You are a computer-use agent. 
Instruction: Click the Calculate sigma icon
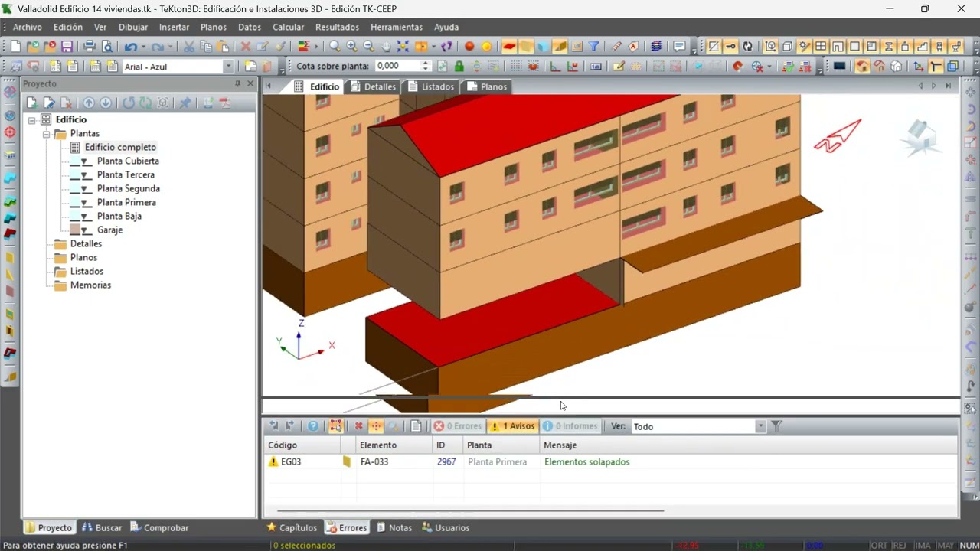click(303, 47)
